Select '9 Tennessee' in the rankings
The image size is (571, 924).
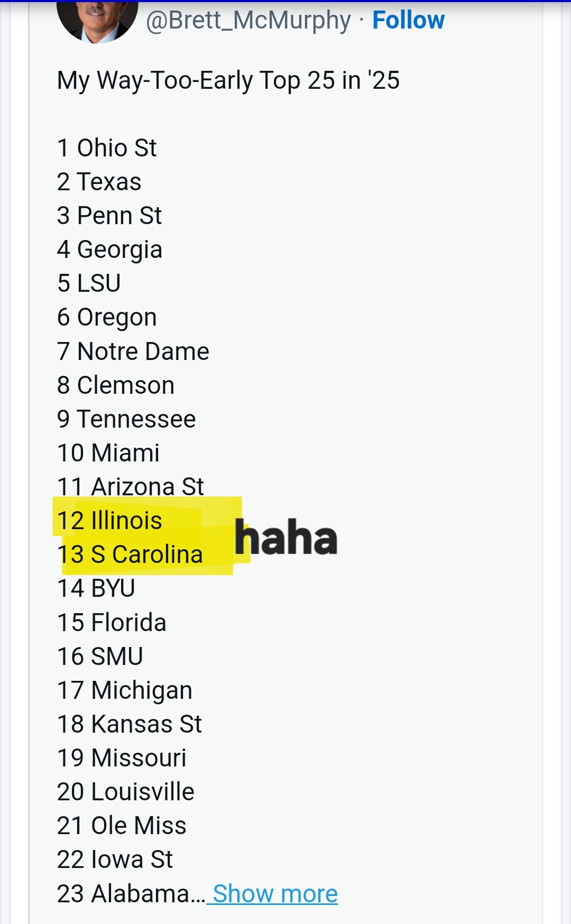tap(126, 419)
